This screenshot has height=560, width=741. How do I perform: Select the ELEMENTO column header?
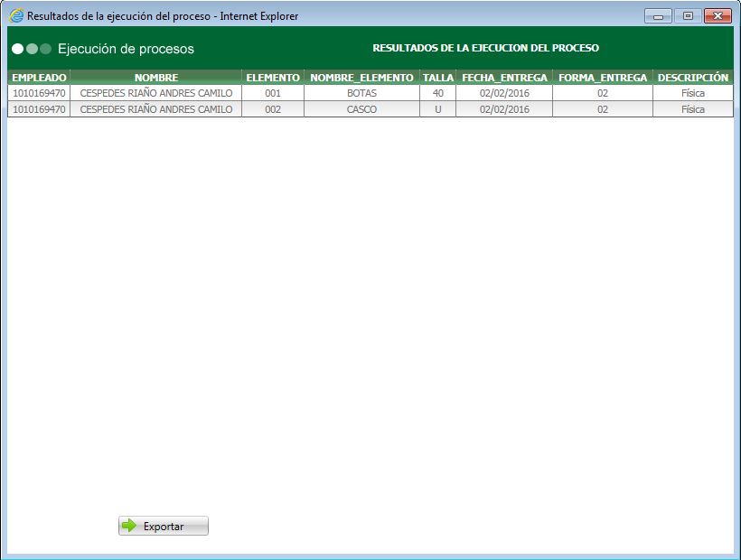pos(272,78)
